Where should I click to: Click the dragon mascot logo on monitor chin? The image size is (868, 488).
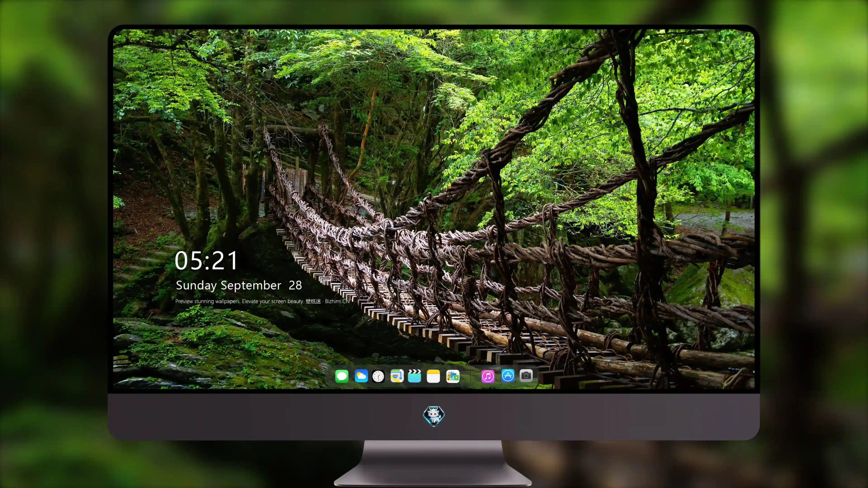pos(434,416)
